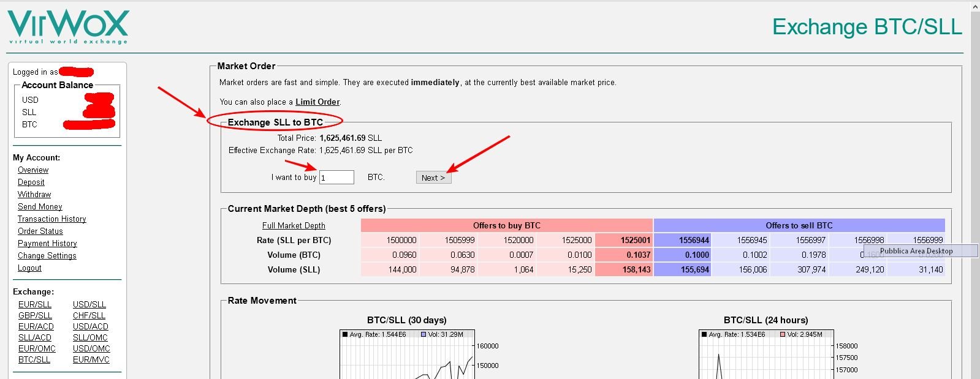Image resolution: width=980 pixels, height=379 pixels.
Task: Check Order Status link
Action: (x=40, y=231)
